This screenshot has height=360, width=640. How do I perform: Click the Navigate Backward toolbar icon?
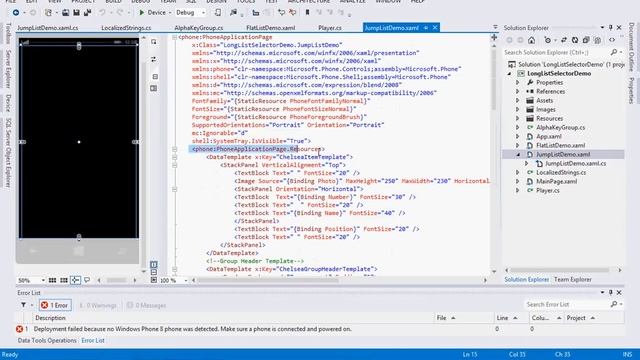click(16, 13)
